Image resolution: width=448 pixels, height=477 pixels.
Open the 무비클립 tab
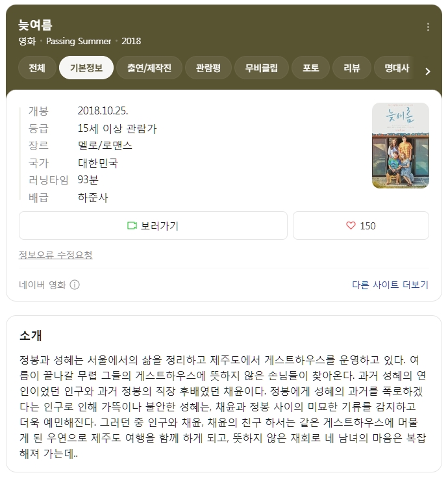click(262, 68)
